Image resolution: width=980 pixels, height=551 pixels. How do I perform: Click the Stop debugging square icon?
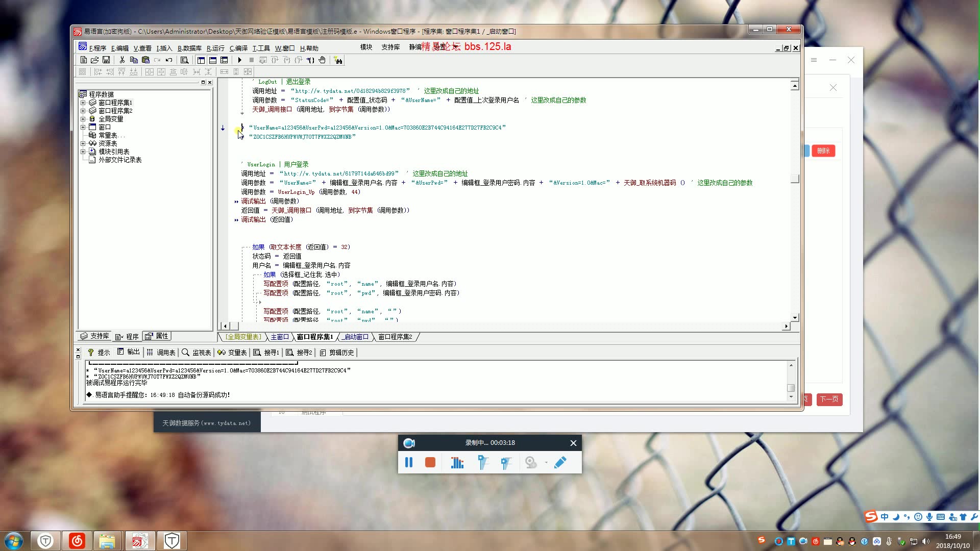point(251,60)
